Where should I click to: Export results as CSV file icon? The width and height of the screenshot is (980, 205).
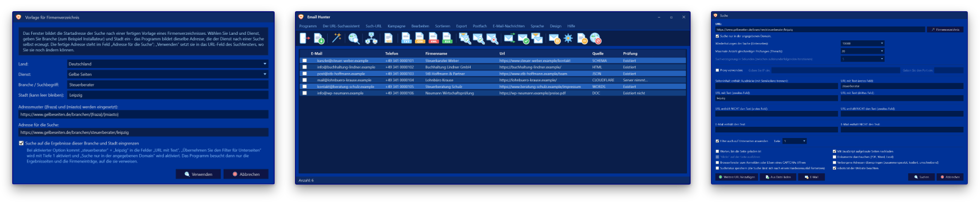(420, 38)
